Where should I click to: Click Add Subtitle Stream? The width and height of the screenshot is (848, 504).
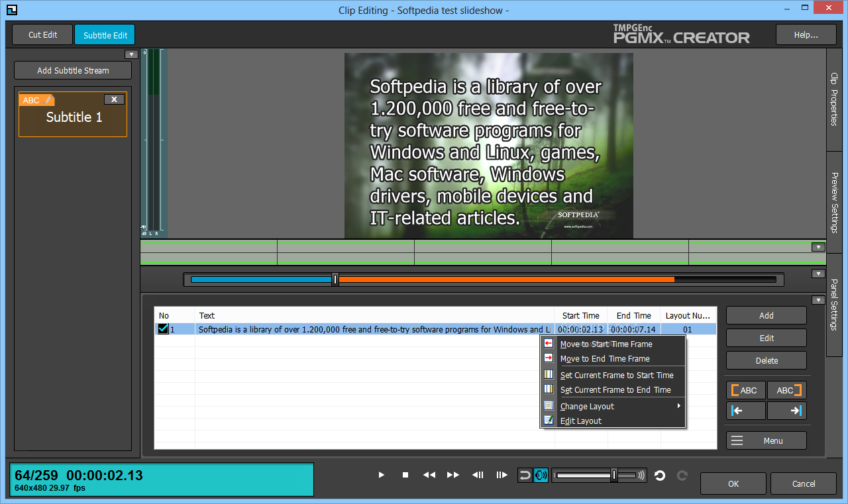tap(73, 70)
